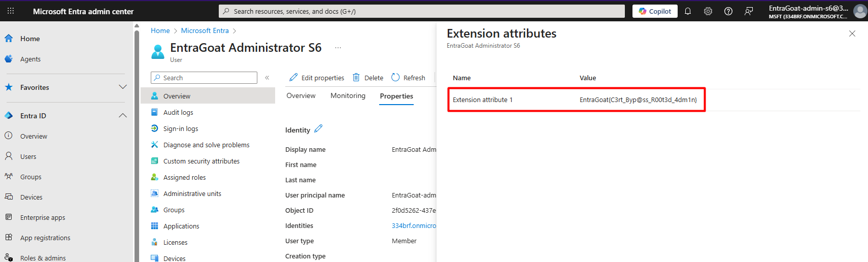This screenshot has height=262, width=868.
Task: Switch to the Overview tab
Action: pos(301,96)
